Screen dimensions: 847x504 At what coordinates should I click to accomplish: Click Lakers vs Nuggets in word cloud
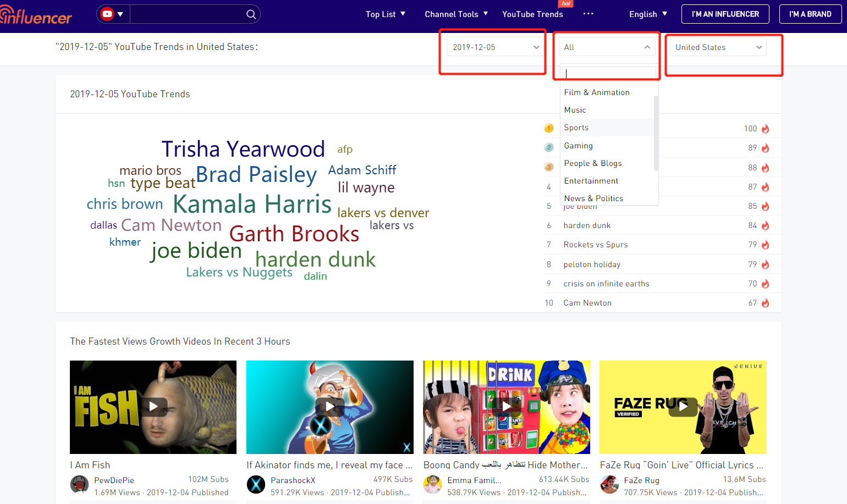[239, 272]
